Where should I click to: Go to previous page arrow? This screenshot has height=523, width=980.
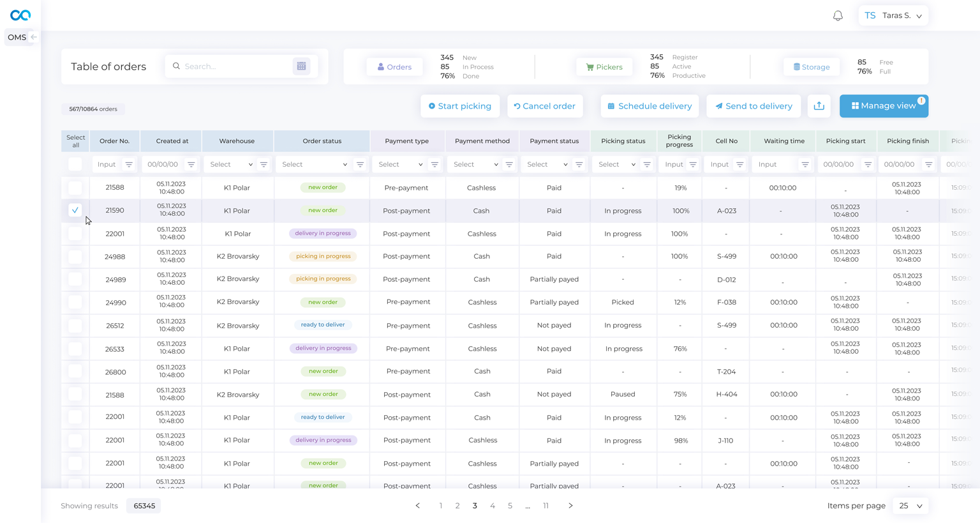click(x=418, y=506)
